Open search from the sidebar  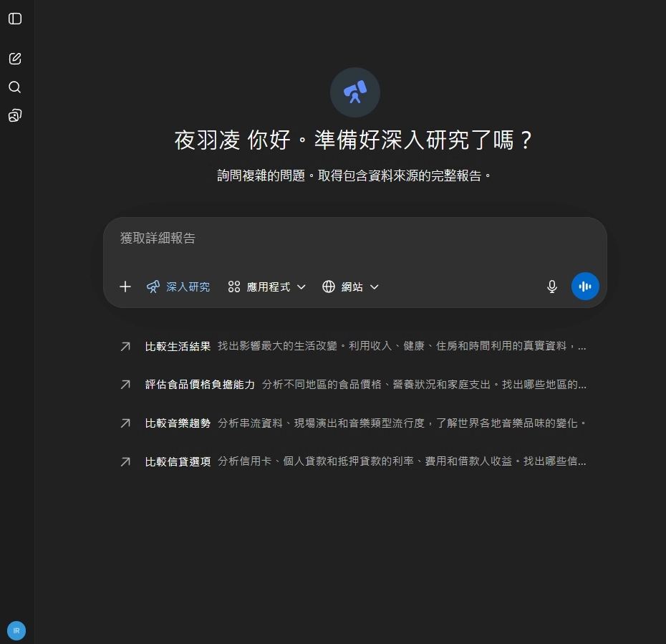click(15, 87)
